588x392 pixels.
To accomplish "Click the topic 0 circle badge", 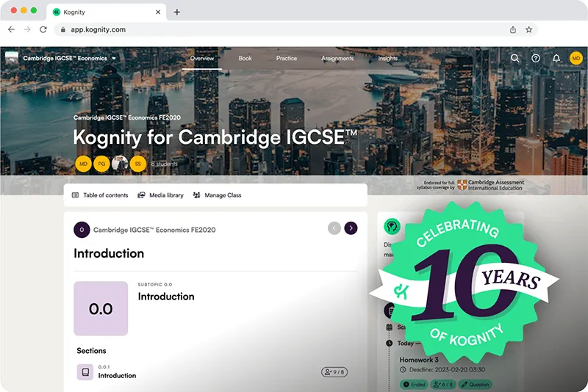I will coord(82,230).
